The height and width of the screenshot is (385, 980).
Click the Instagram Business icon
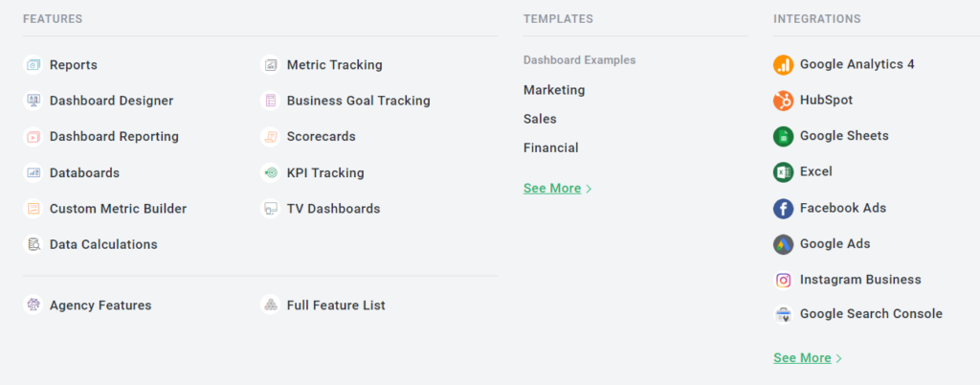coord(783,280)
